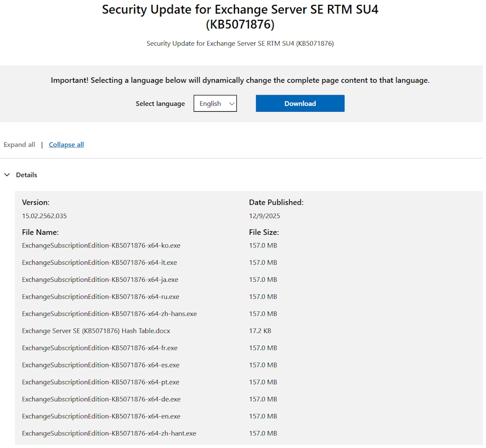Select the x64-fr.exe file name
Viewport: 486px width, 448px height.
(100, 348)
